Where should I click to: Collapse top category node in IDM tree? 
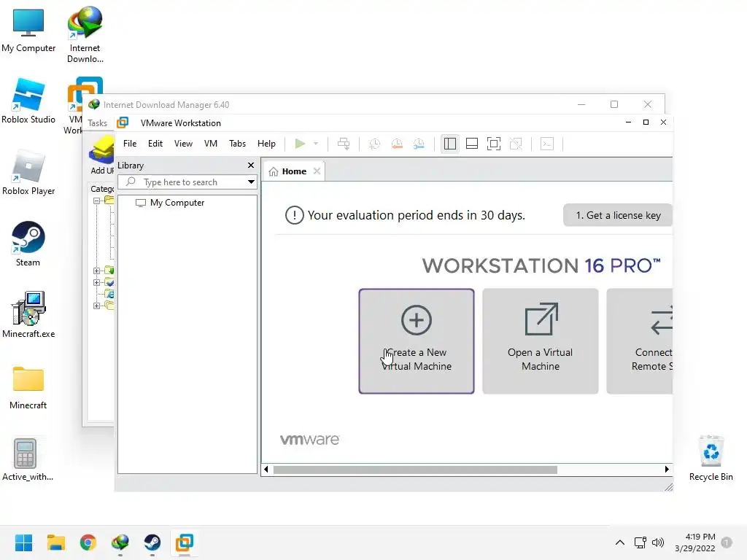(96, 201)
